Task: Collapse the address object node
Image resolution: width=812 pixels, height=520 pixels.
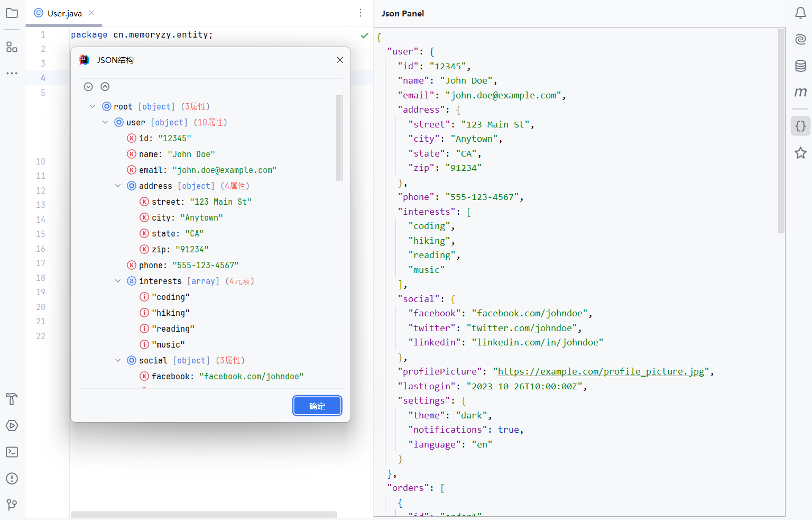Action: (x=118, y=186)
